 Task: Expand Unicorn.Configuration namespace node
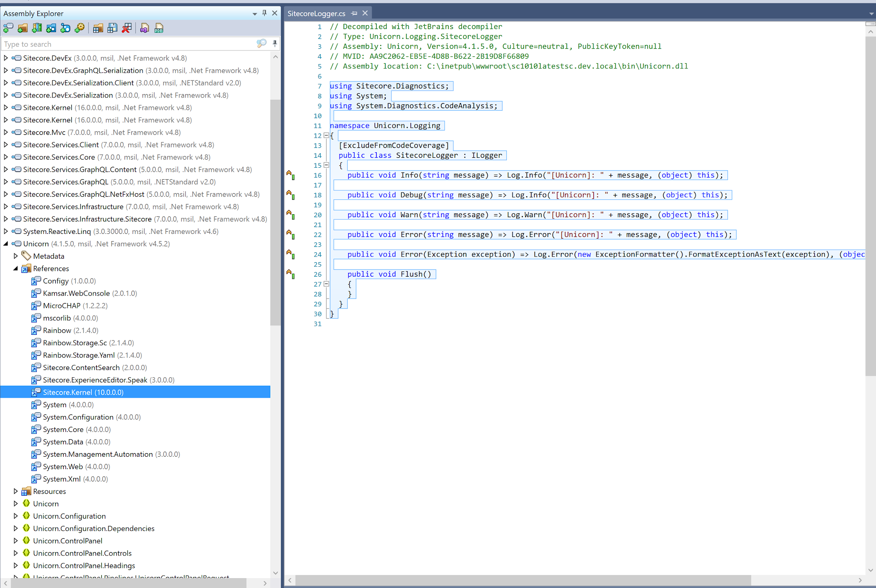pyautogui.click(x=16, y=516)
